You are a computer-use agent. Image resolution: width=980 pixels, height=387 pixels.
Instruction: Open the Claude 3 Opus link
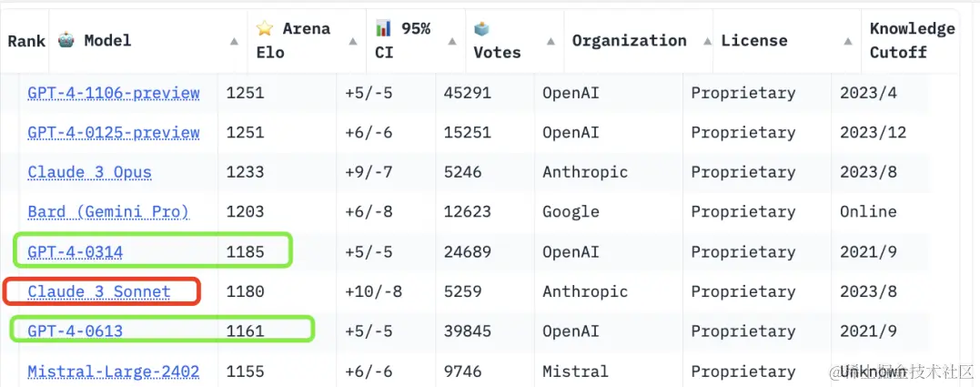(x=89, y=172)
